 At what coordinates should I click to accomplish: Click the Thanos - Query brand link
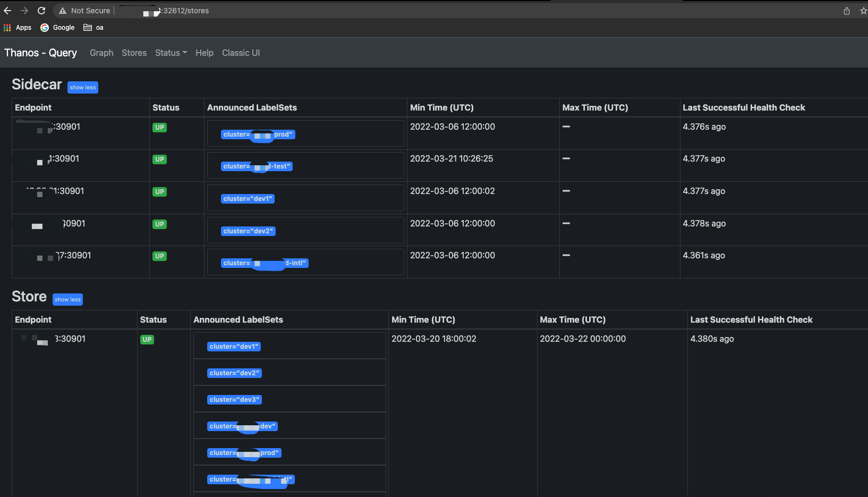tap(40, 53)
